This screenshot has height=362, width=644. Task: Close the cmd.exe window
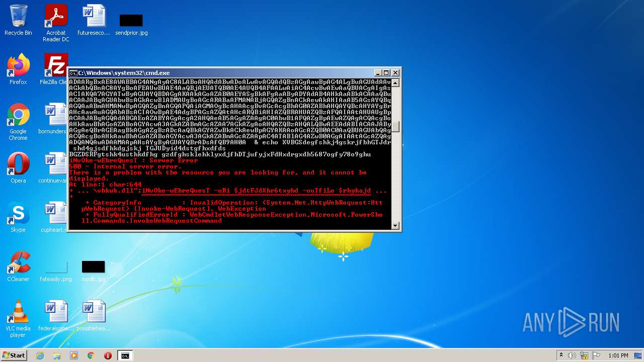click(394, 73)
